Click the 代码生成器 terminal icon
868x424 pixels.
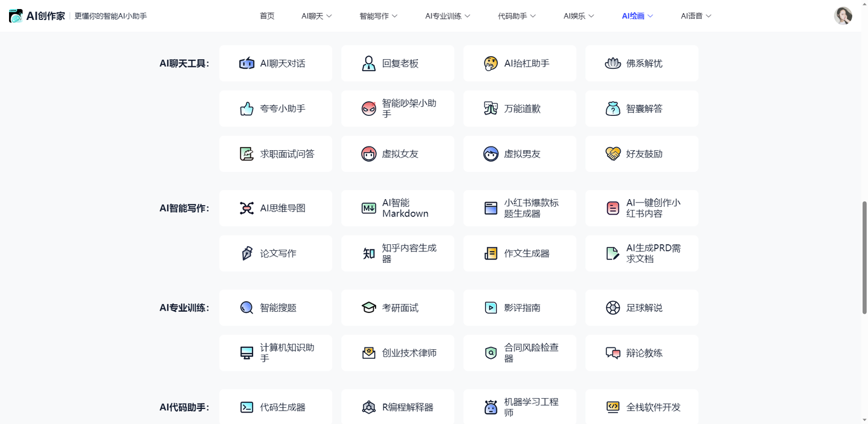tap(247, 407)
